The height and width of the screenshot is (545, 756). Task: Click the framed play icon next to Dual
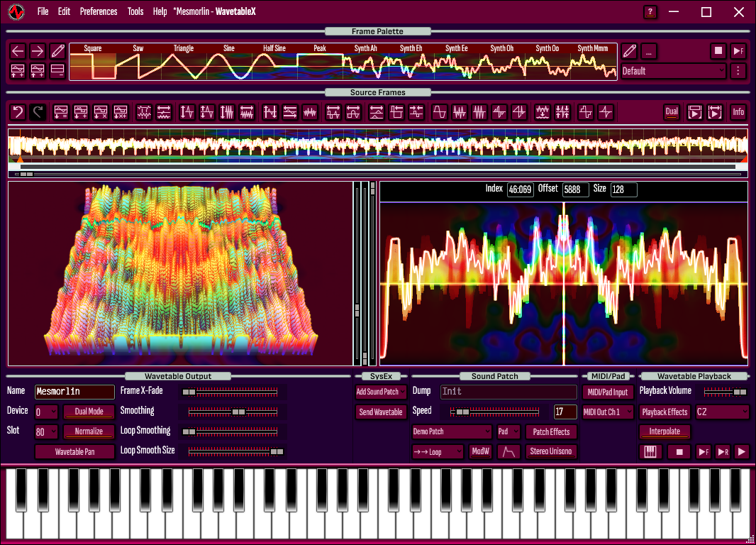point(694,112)
